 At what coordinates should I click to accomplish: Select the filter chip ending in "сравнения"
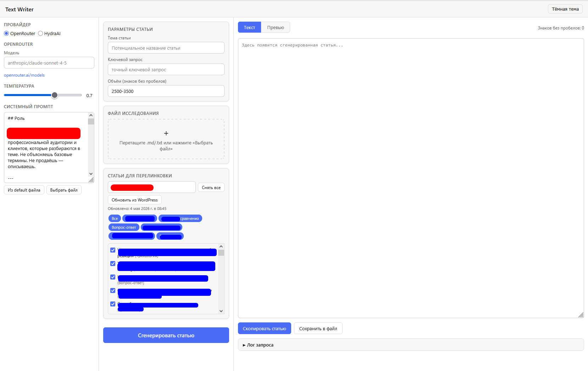(180, 218)
